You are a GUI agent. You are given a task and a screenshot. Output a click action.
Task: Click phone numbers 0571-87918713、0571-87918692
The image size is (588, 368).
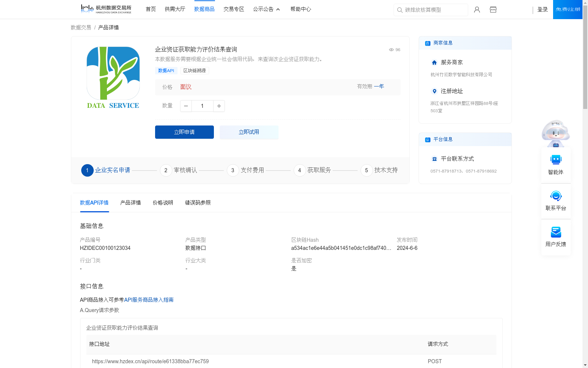(x=463, y=171)
